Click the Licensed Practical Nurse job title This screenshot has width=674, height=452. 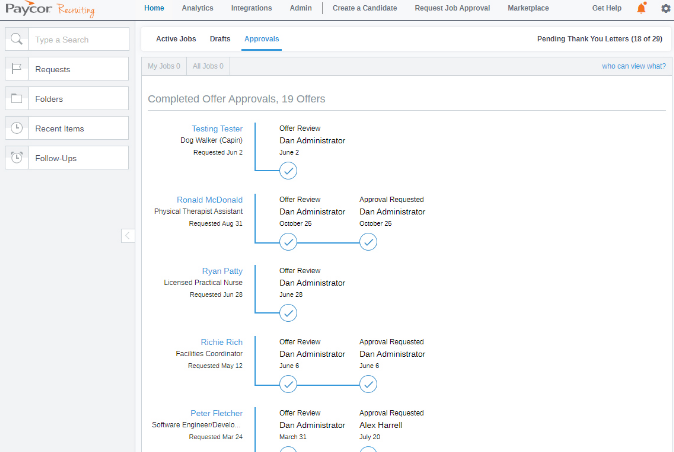203,282
